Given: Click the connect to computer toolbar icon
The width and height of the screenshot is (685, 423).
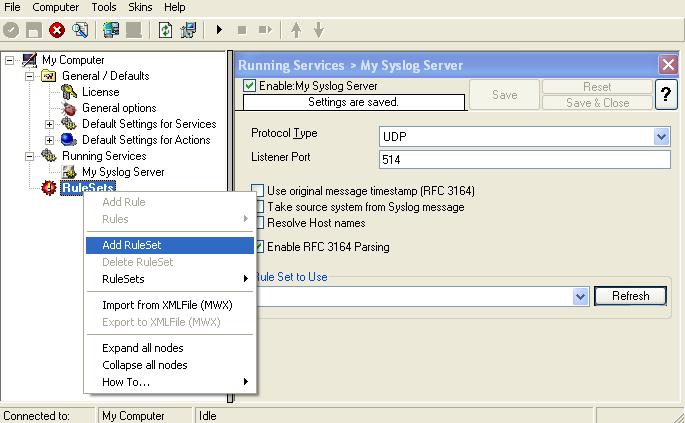Looking at the screenshot, I should pyautogui.click(x=111, y=30).
